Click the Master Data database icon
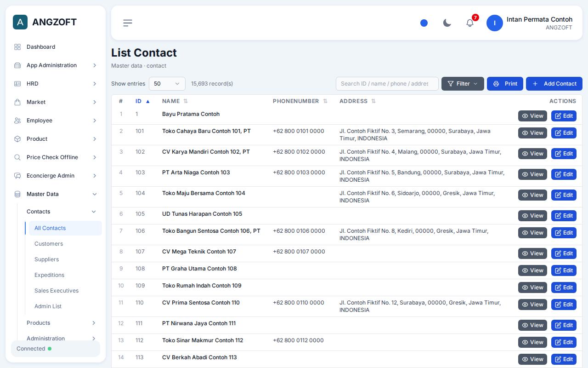 (17, 194)
